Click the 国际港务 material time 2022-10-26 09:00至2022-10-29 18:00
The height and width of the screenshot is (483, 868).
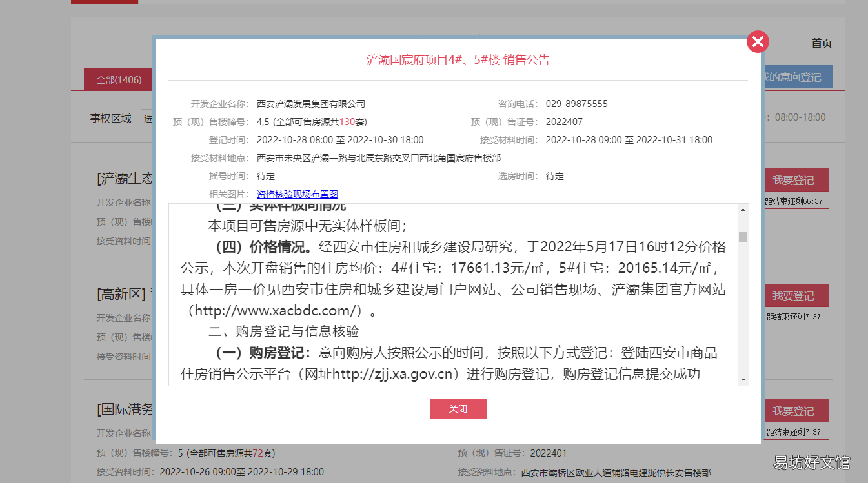point(242,472)
